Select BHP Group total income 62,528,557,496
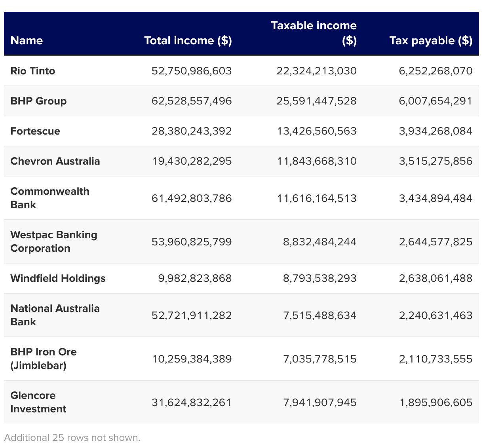 [x=192, y=101]
